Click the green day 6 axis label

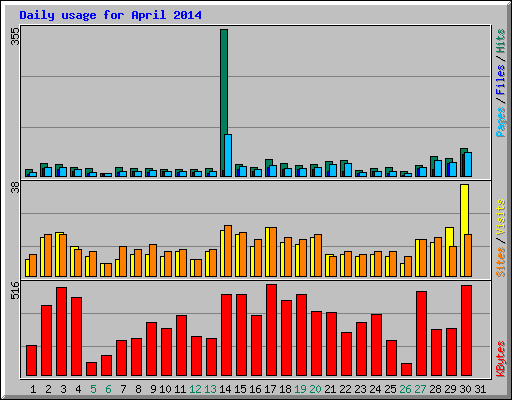108,389
